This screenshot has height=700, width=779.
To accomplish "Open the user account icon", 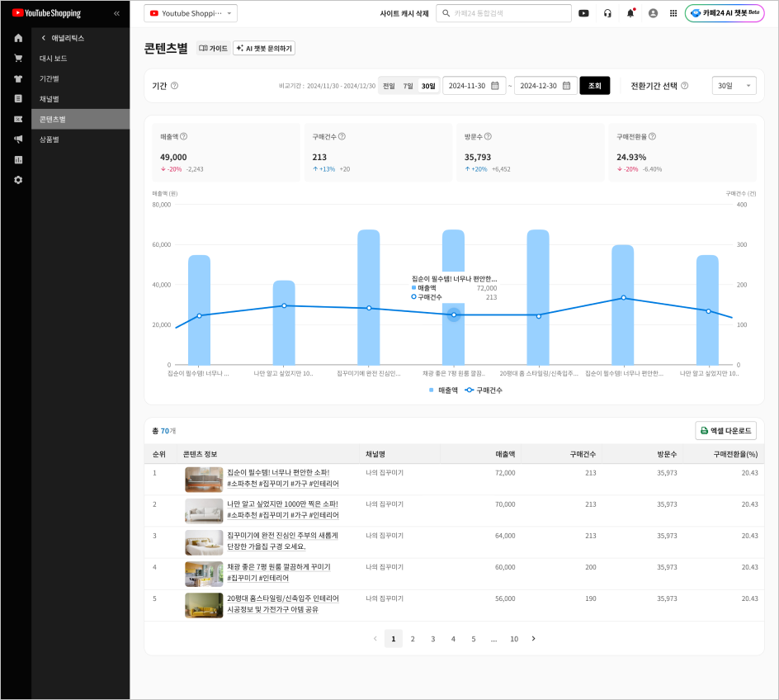I will click(654, 13).
